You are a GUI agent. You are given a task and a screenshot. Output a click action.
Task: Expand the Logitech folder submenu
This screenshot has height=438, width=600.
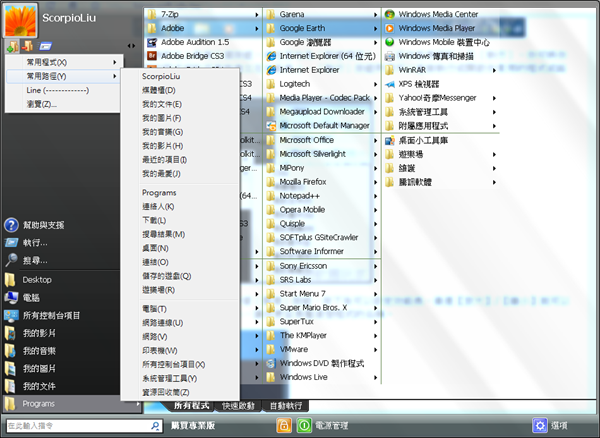(x=322, y=84)
